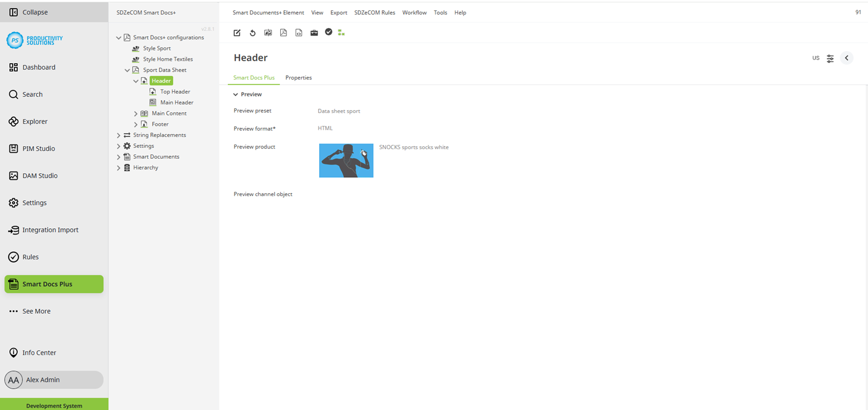Click the Refresh preview icon
This screenshot has width=868, height=410.
pyautogui.click(x=253, y=33)
